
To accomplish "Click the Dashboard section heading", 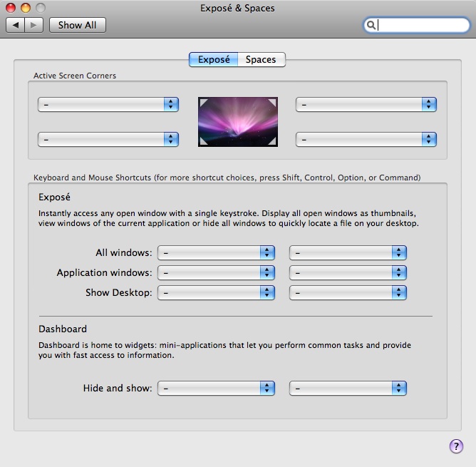I will tap(63, 329).
